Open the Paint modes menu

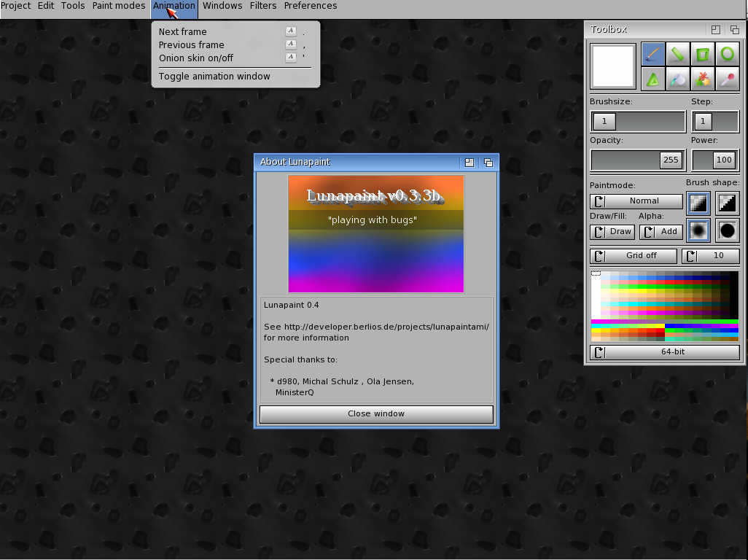tap(119, 6)
